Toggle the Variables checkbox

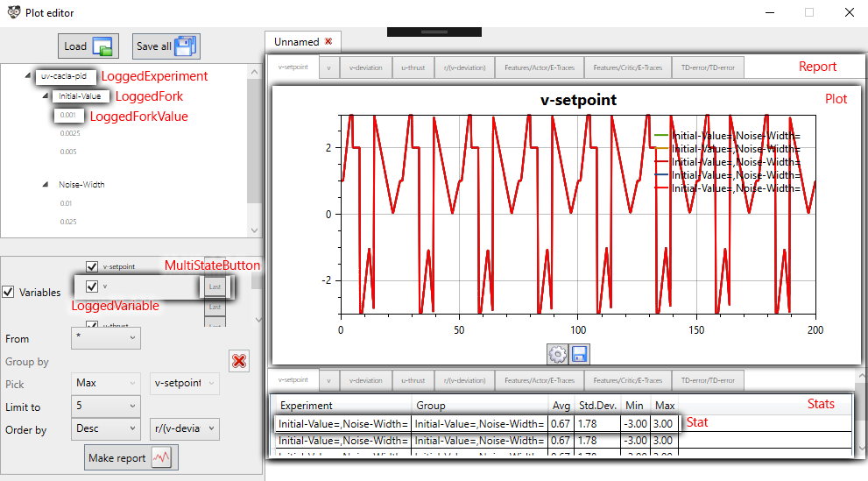coord(8,292)
